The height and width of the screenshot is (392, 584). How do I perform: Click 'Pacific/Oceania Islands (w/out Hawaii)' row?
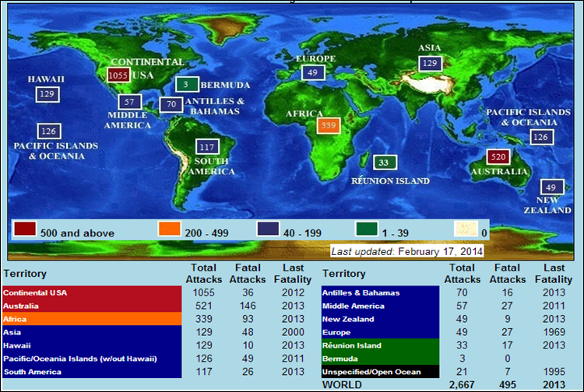[x=92, y=359]
